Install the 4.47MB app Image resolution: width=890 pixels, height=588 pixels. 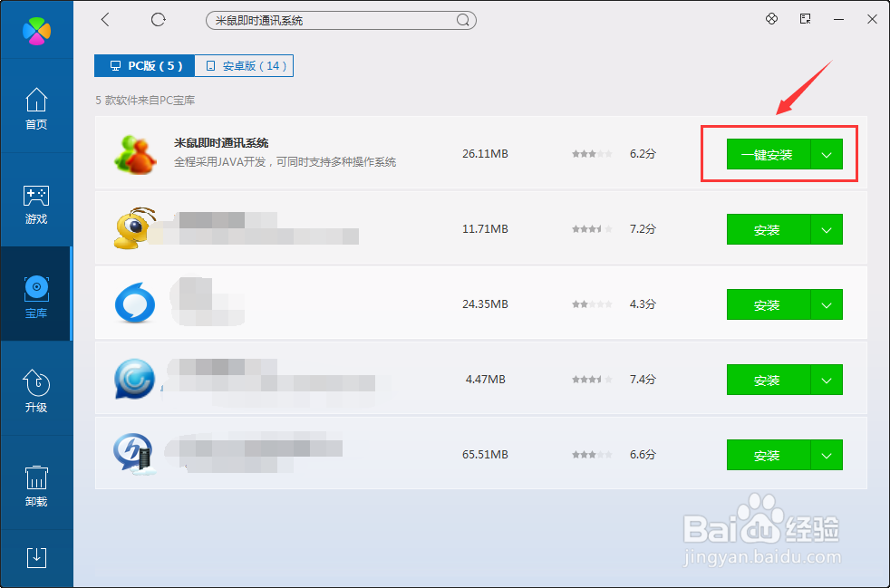[x=769, y=380]
